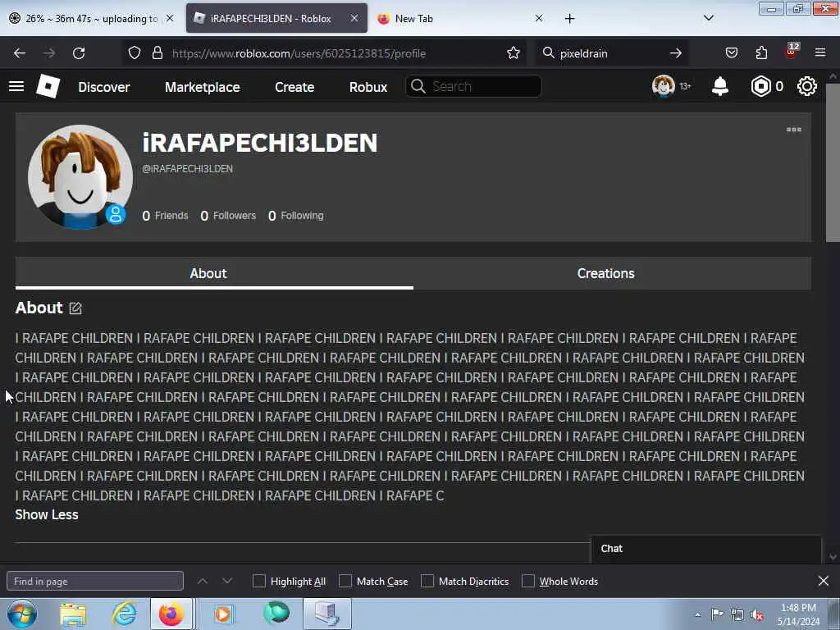Screen dimensions: 840x630
Task: Enable the Match Diacritics checkbox
Action: click(427, 581)
